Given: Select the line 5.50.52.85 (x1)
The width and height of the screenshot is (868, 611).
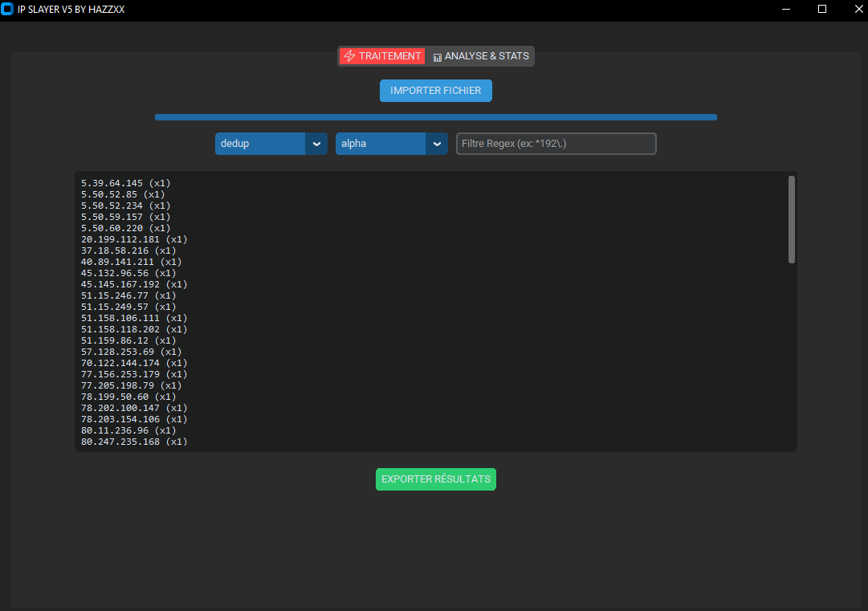Looking at the screenshot, I should coord(123,194).
